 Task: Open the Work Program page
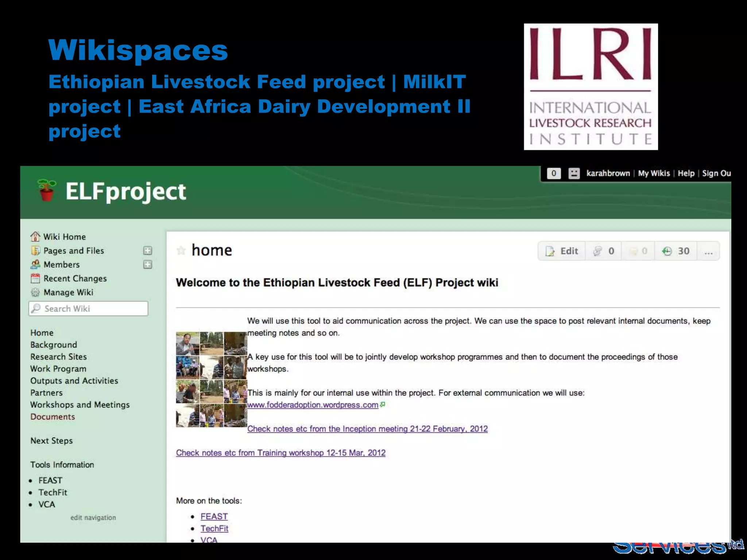pos(58,369)
